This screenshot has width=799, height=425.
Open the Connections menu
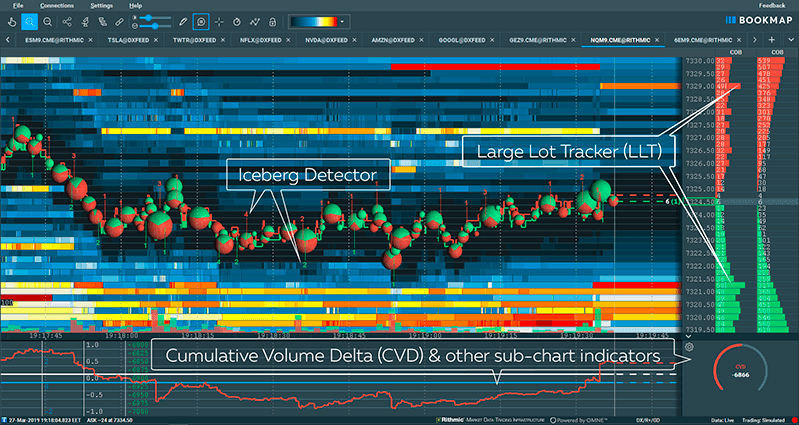point(57,6)
